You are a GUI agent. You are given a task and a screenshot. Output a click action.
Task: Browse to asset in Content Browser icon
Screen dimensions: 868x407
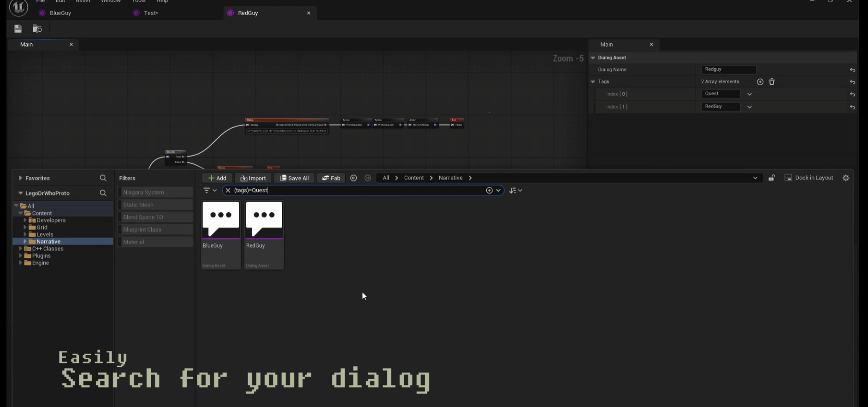click(x=37, y=29)
